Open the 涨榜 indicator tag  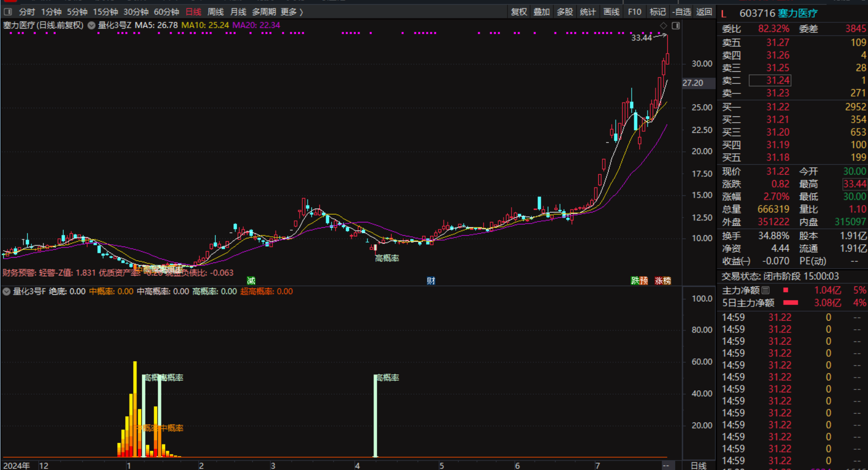tap(662, 280)
